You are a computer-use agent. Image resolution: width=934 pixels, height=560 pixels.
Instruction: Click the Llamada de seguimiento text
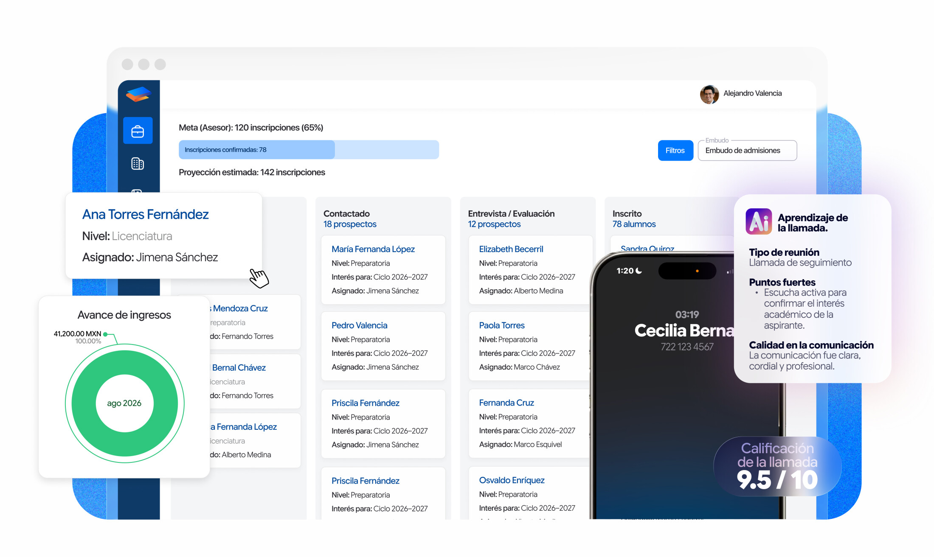click(800, 263)
